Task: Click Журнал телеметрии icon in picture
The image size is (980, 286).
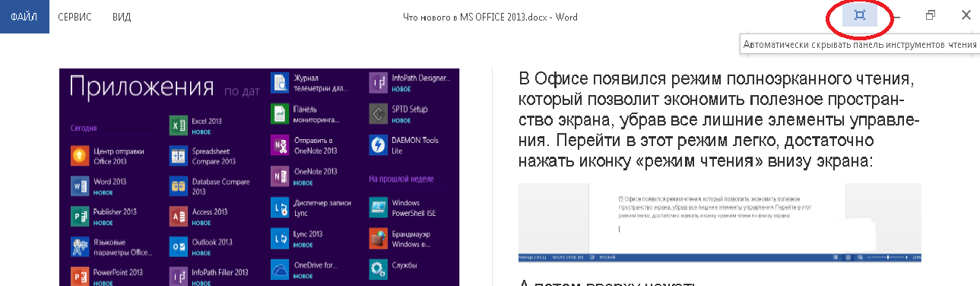Action: pos(280,82)
